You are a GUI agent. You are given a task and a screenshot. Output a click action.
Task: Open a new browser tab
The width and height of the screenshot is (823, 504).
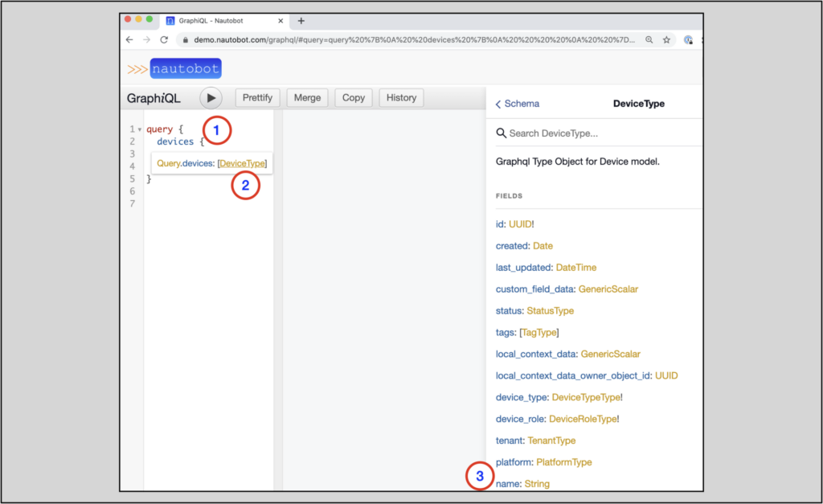tap(301, 21)
